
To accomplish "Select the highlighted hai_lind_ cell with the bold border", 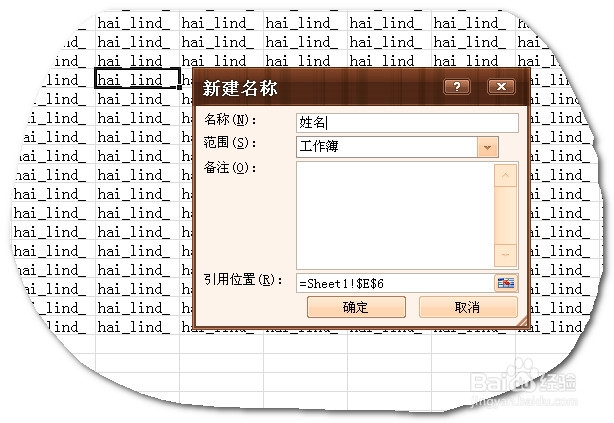I will click(137, 78).
